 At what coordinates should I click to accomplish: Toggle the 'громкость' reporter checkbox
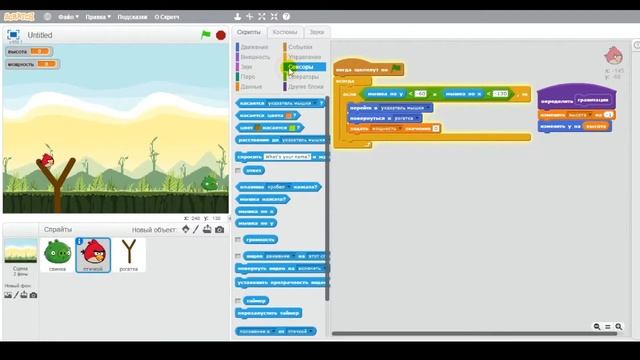[238, 240]
